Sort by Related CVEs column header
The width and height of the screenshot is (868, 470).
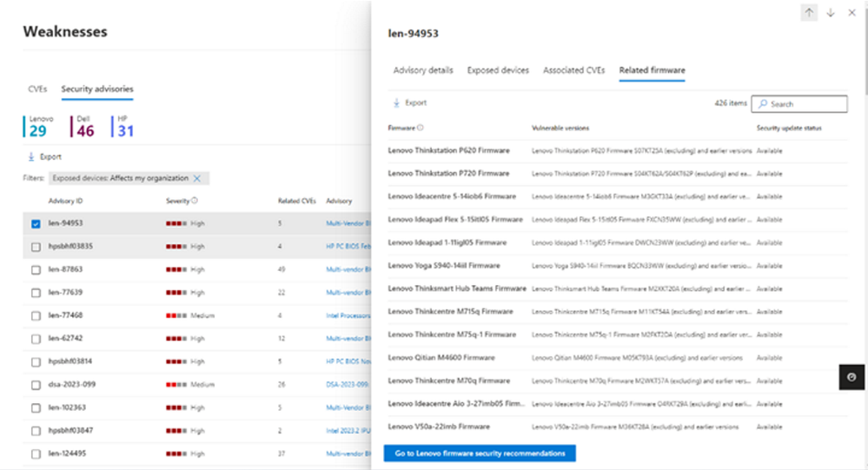pyautogui.click(x=296, y=201)
